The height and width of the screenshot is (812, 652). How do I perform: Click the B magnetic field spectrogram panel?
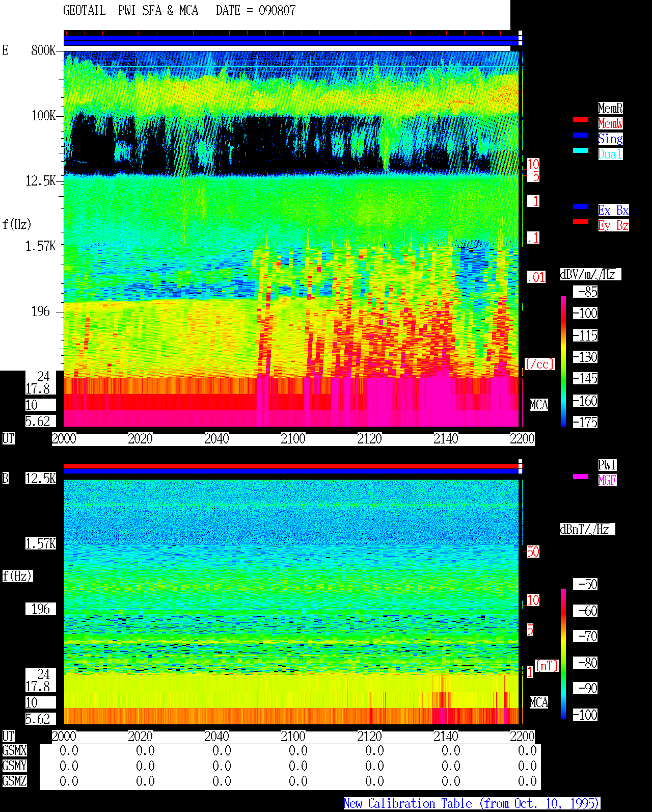[291, 602]
